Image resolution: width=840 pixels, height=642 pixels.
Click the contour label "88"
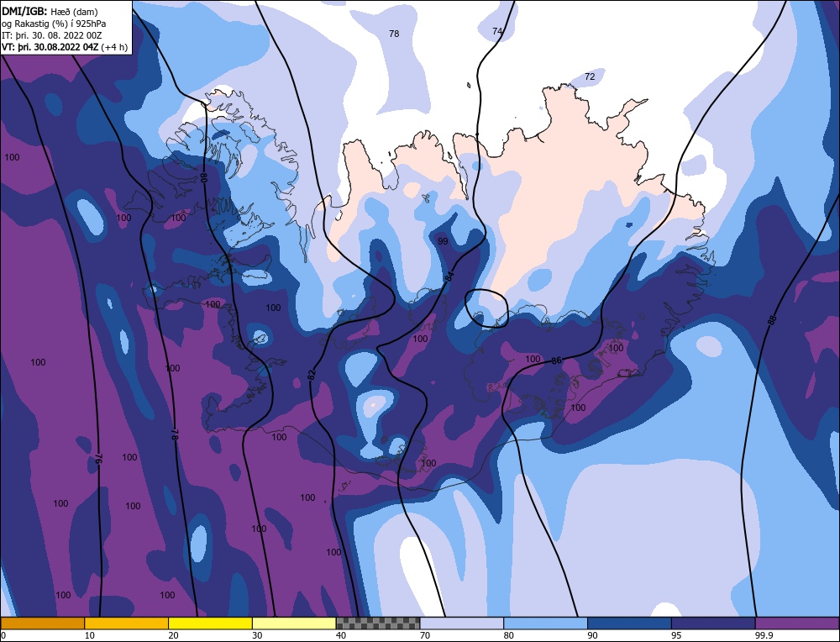(772, 320)
